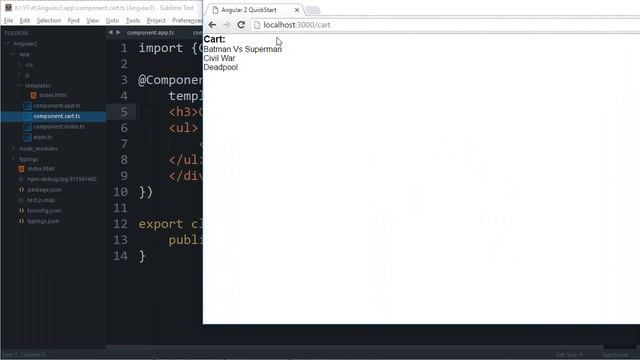
Task: Collapse the Angular2 root folder
Action: pos(7,44)
